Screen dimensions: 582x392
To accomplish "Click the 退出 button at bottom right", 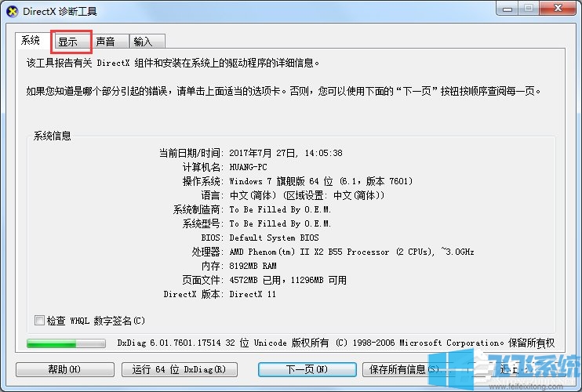I will tap(510, 369).
